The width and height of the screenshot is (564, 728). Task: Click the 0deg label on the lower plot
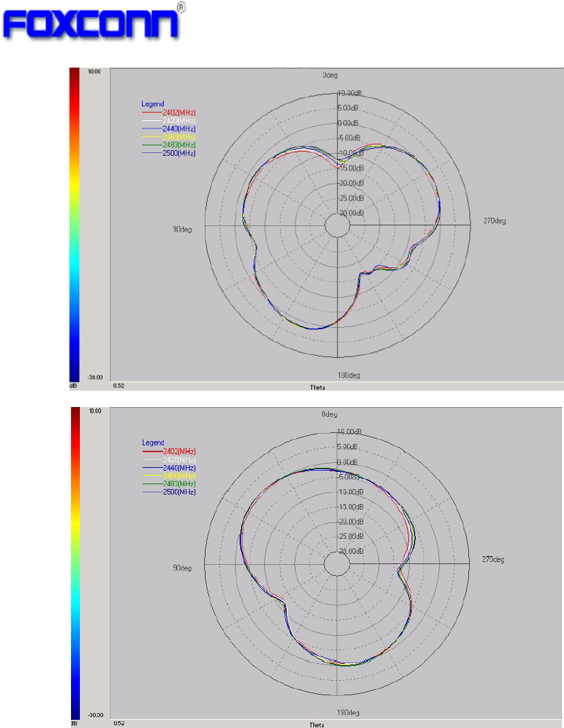tap(329, 414)
